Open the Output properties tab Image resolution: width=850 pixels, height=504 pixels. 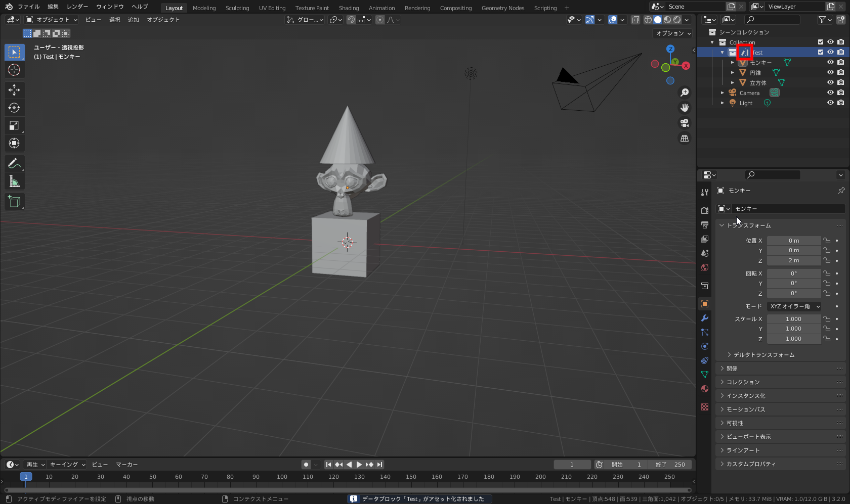coord(705,224)
